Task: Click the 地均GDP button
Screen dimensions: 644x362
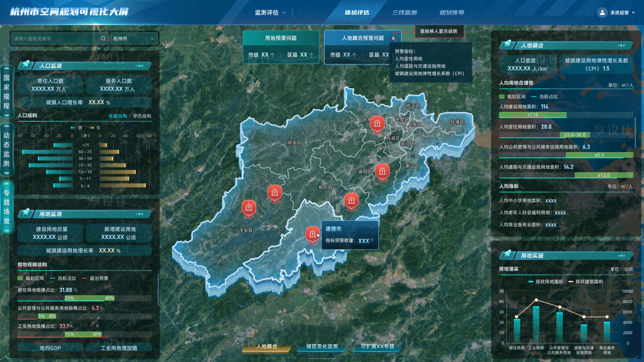Action: pos(50,348)
